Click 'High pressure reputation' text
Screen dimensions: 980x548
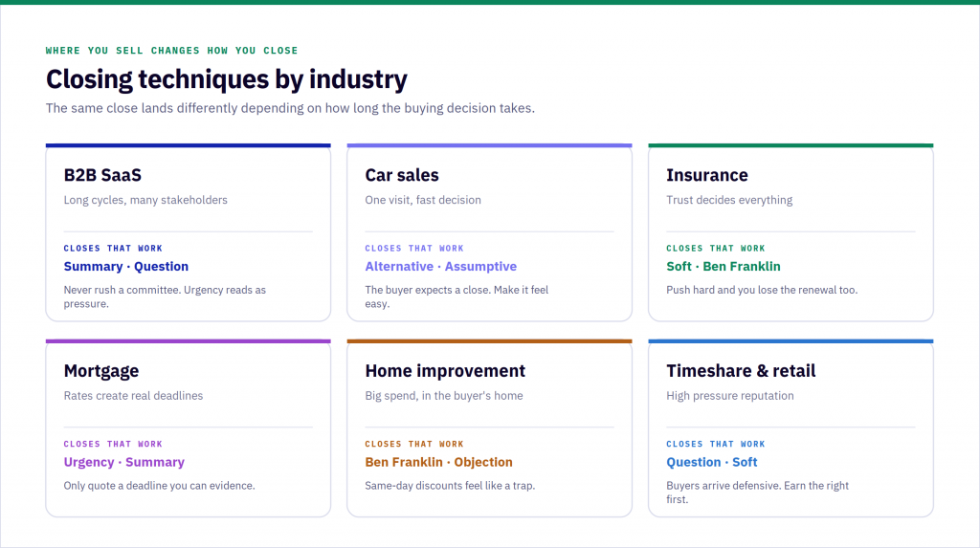point(730,396)
